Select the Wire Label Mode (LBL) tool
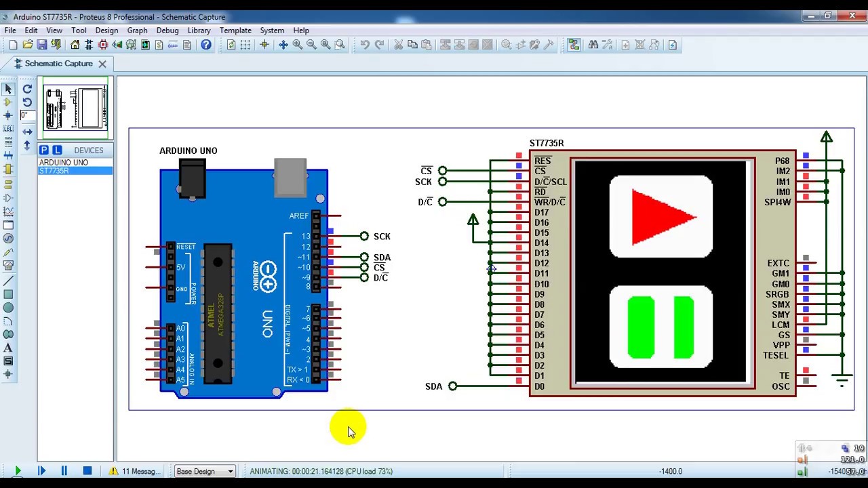 (x=8, y=129)
